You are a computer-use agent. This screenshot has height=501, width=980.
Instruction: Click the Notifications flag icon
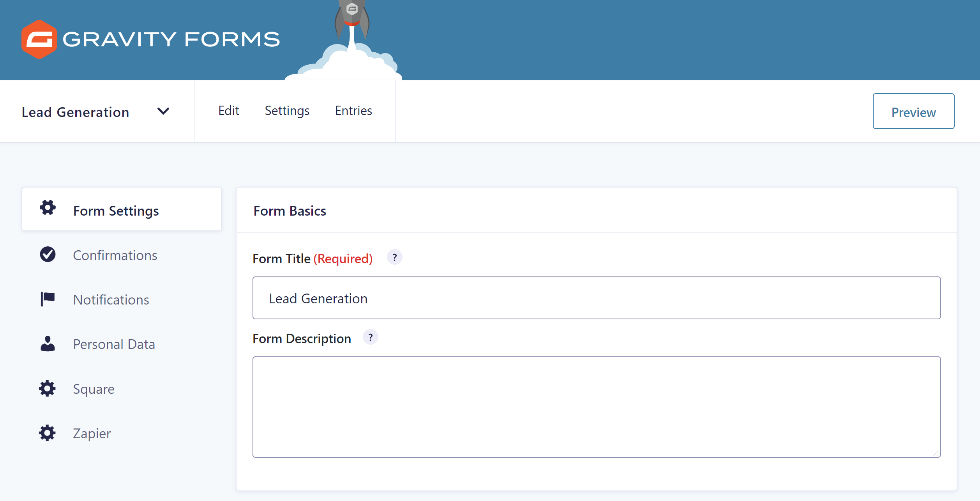(48, 299)
